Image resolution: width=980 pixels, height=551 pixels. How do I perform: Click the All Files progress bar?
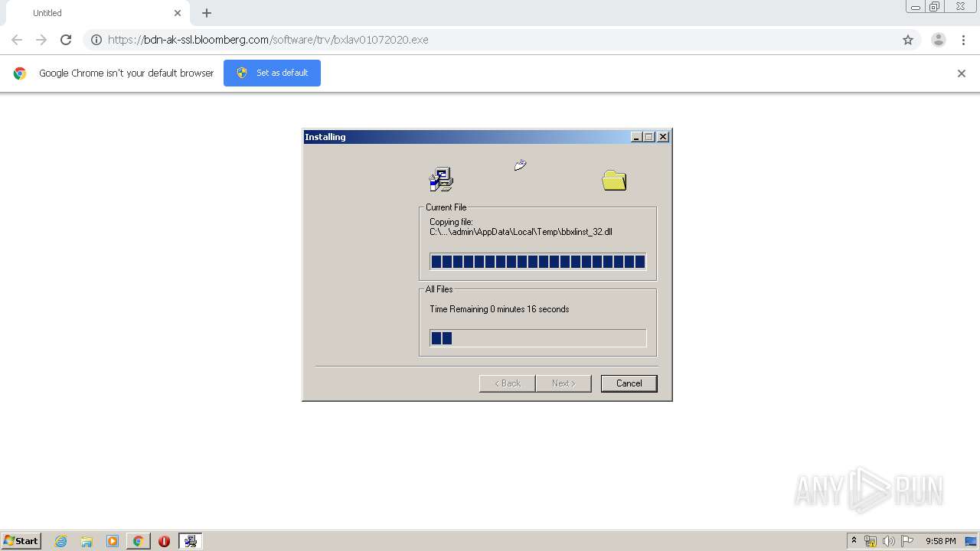[x=538, y=338]
